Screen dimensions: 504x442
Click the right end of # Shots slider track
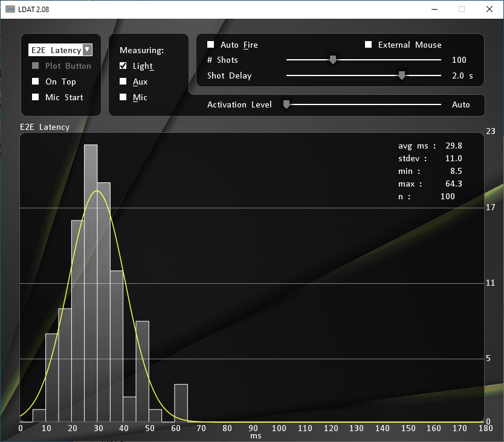click(440, 60)
